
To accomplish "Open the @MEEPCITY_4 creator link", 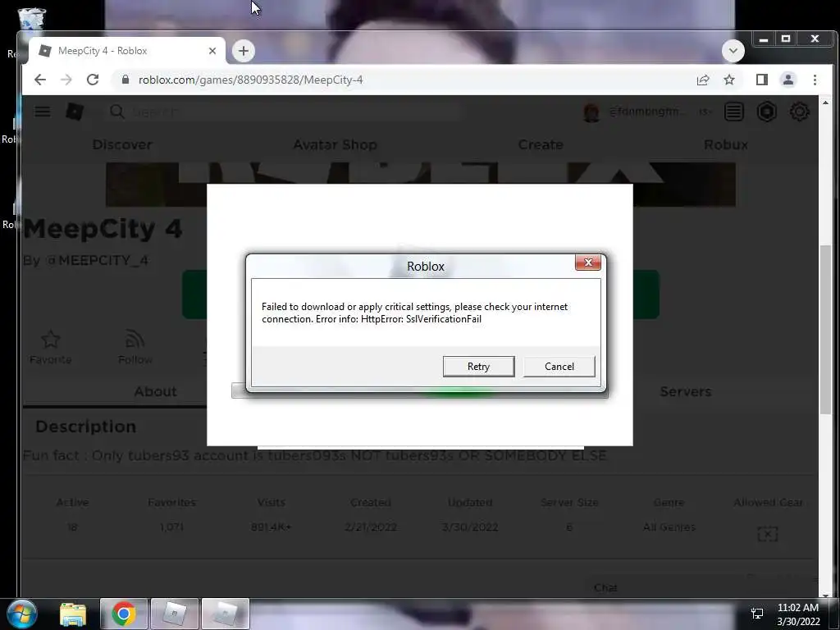I will (97, 260).
